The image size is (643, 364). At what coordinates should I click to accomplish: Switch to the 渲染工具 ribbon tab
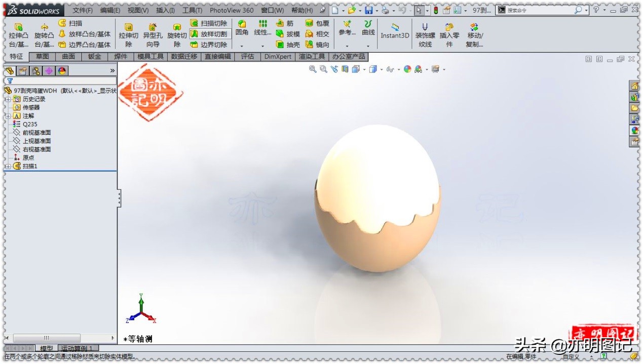312,57
